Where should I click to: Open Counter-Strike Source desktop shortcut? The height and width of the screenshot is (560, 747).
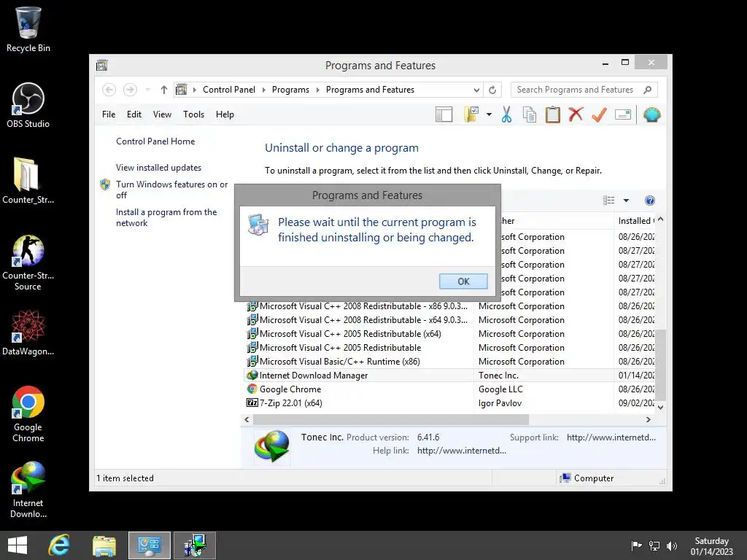[28, 262]
